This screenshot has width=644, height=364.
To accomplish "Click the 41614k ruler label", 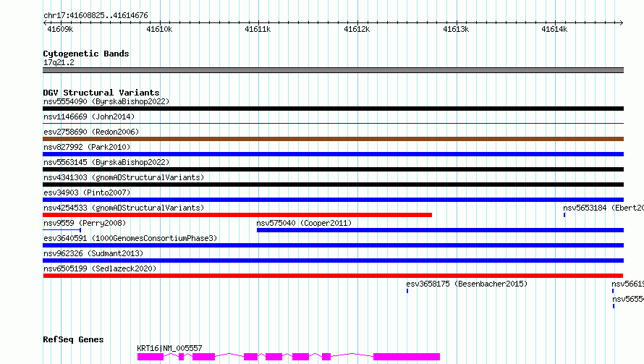I will pos(554,29).
